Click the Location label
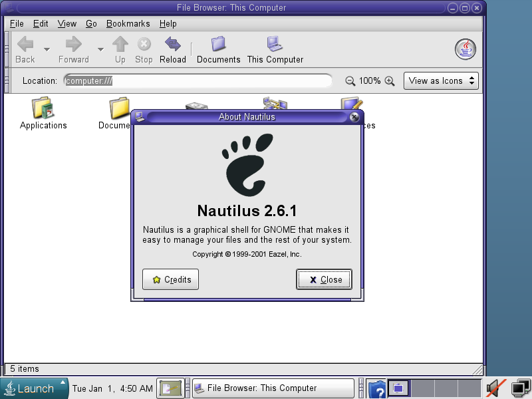 tap(40, 80)
